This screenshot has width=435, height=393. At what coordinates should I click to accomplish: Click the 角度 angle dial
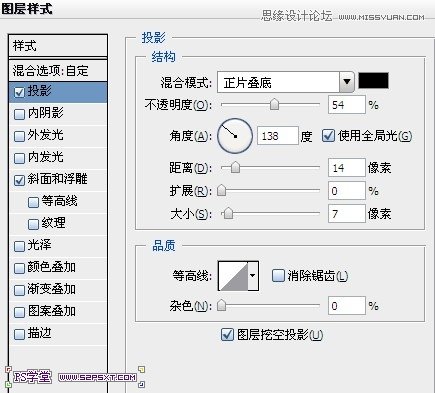click(x=235, y=136)
